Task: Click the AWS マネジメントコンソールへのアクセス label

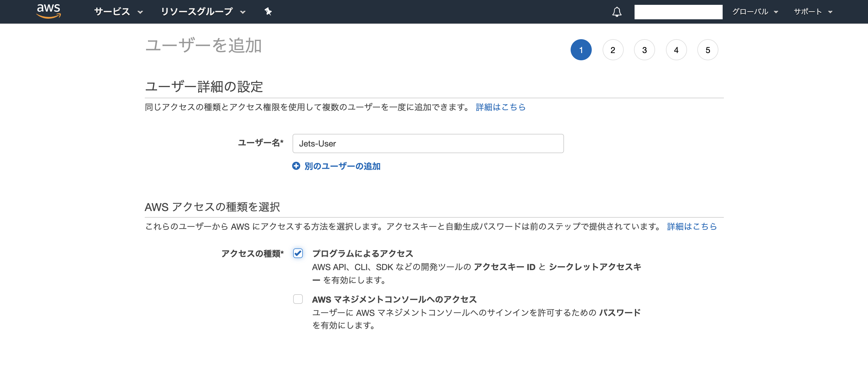Action: click(394, 299)
